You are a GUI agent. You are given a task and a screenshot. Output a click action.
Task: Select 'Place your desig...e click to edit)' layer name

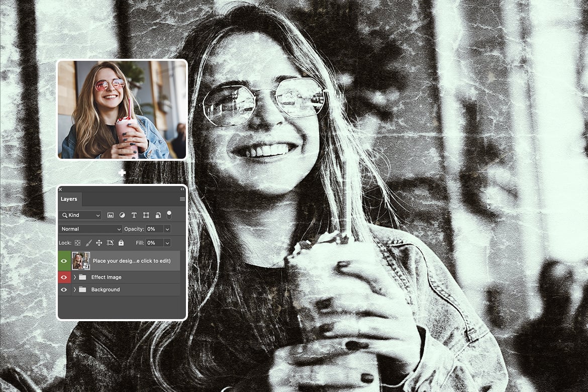(x=132, y=261)
